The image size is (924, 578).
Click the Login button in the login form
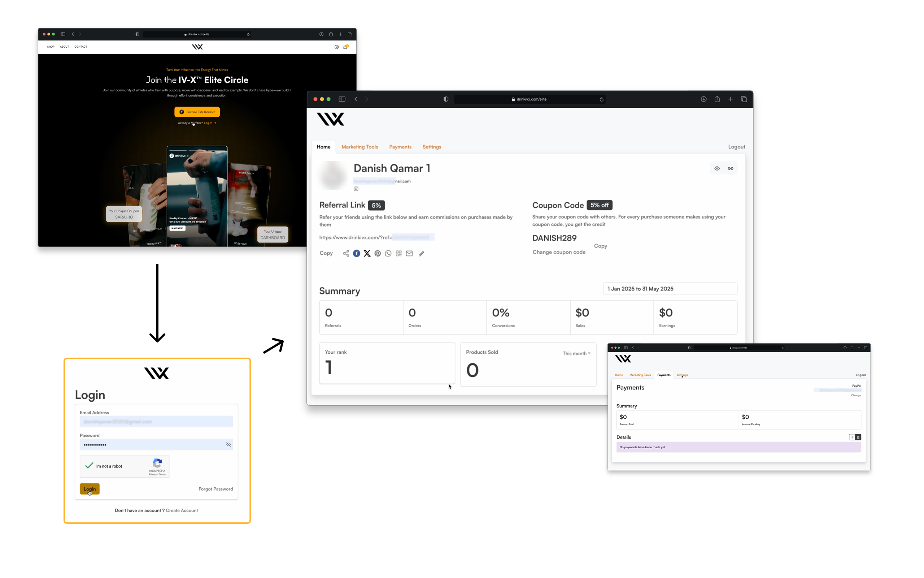point(90,489)
